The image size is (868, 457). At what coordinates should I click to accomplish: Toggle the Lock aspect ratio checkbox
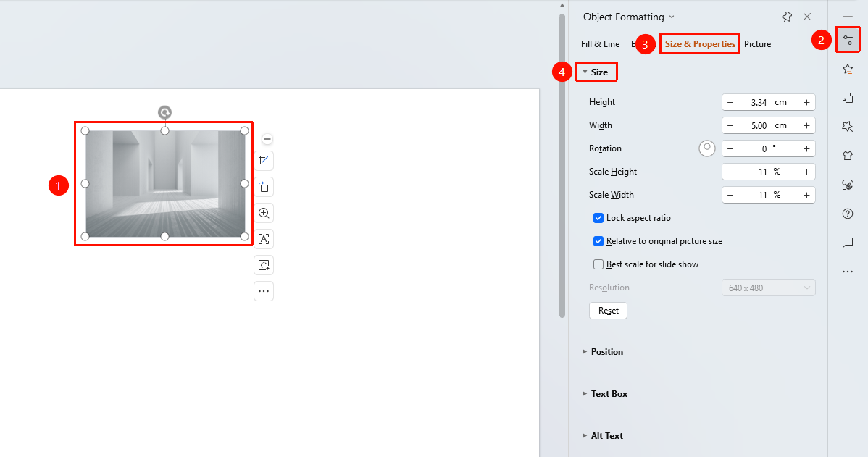(598, 218)
